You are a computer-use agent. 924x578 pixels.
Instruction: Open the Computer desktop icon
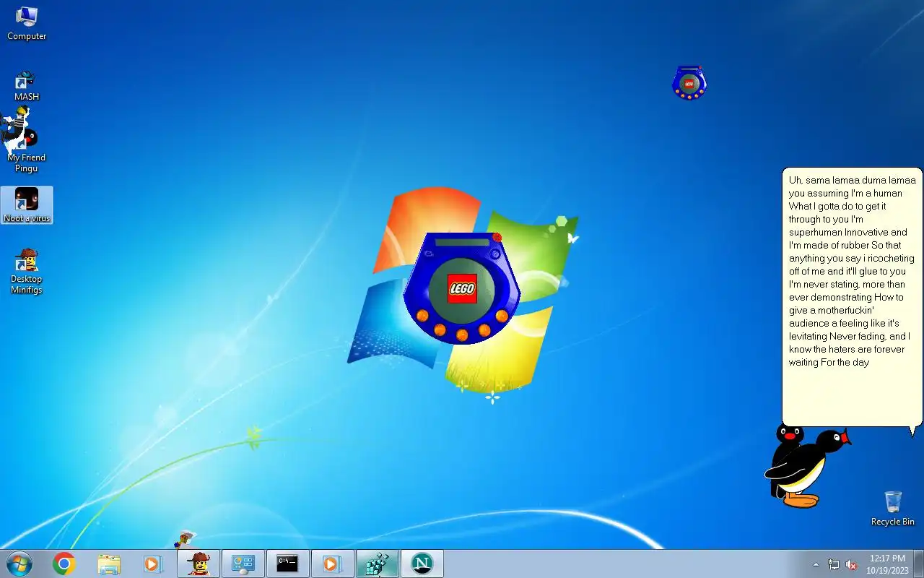(x=27, y=23)
